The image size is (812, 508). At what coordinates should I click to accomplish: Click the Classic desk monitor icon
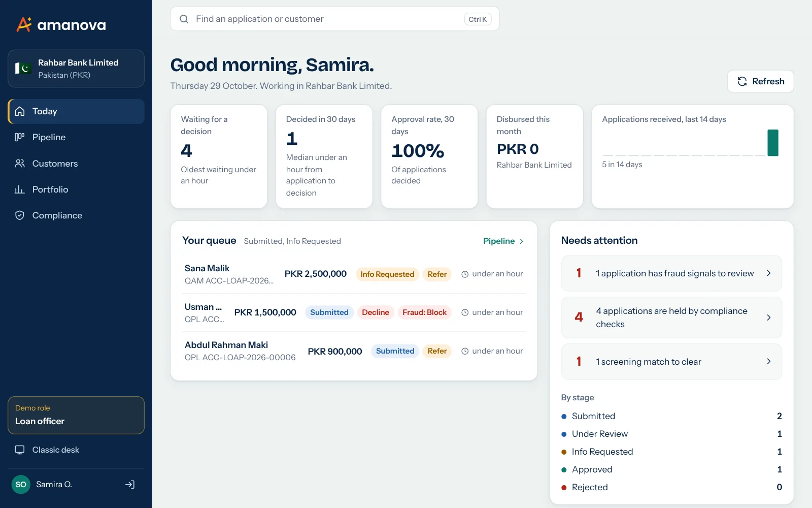click(20, 450)
